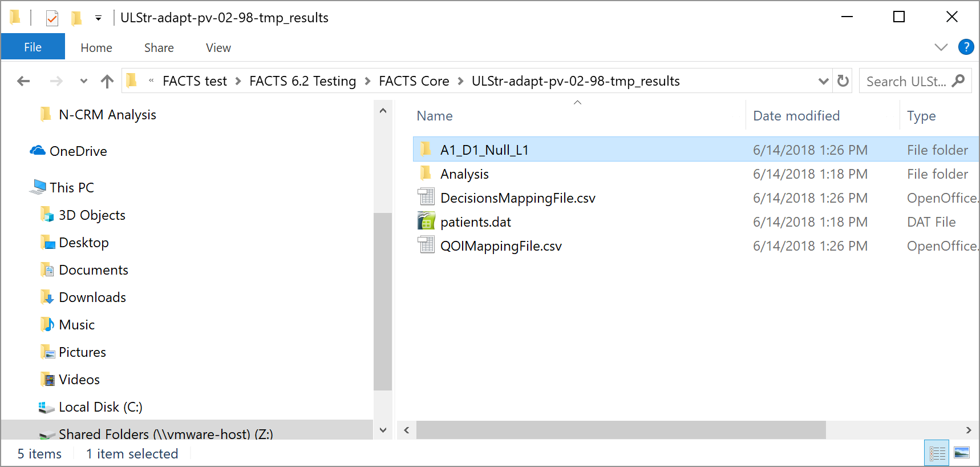980x467 pixels.
Task: Click the Search ULStr input box
Action: coord(906,81)
